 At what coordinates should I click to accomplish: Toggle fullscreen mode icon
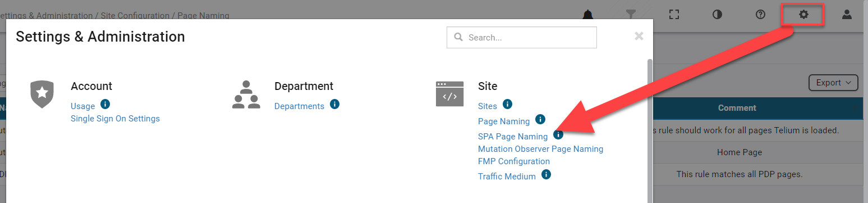pyautogui.click(x=674, y=15)
